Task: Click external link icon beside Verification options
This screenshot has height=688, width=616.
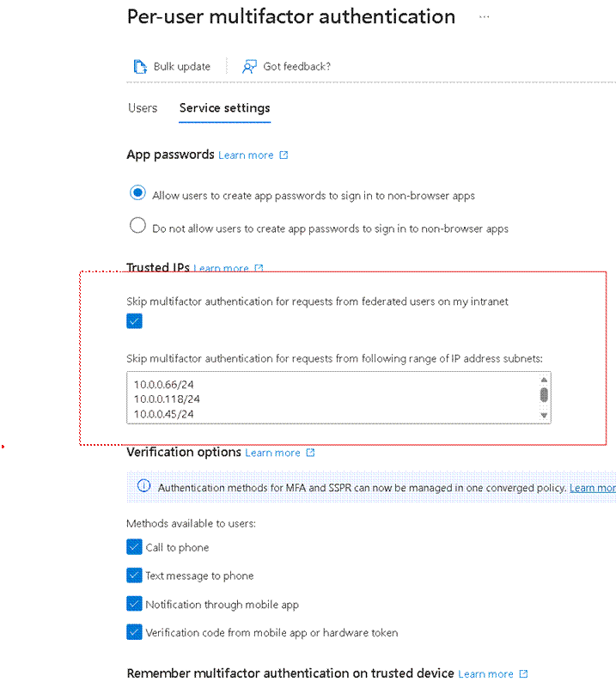Action: coord(310,453)
